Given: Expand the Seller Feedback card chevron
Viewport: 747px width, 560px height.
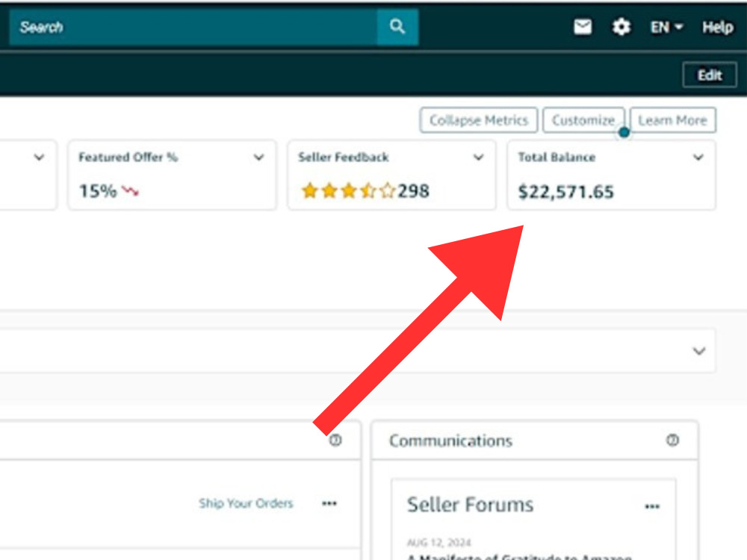Looking at the screenshot, I should 478,157.
